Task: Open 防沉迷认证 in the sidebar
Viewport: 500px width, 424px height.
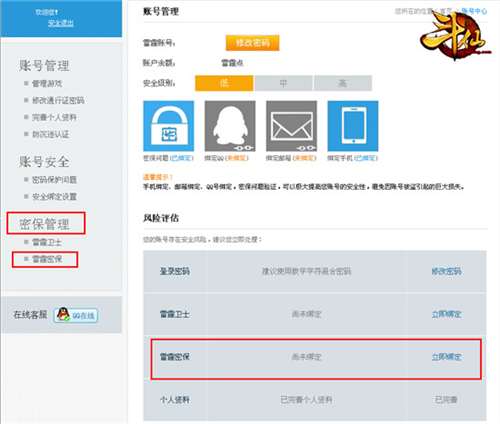Action: (x=50, y=134)
